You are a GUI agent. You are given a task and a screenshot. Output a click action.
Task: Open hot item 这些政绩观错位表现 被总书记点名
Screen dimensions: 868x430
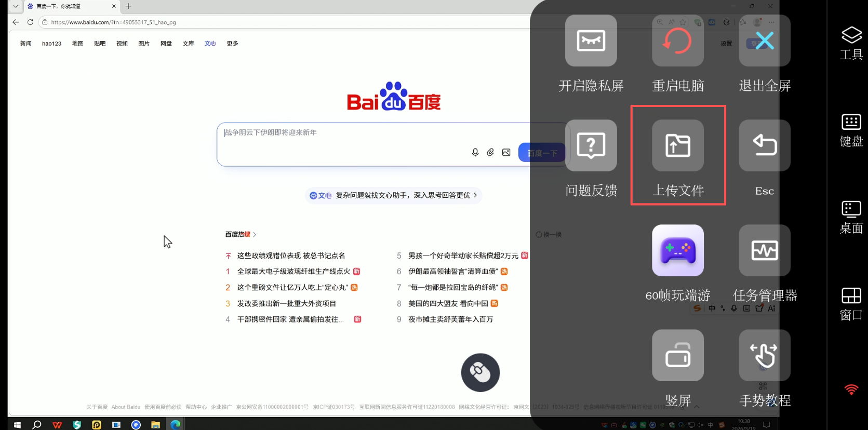tap(291, 256)
